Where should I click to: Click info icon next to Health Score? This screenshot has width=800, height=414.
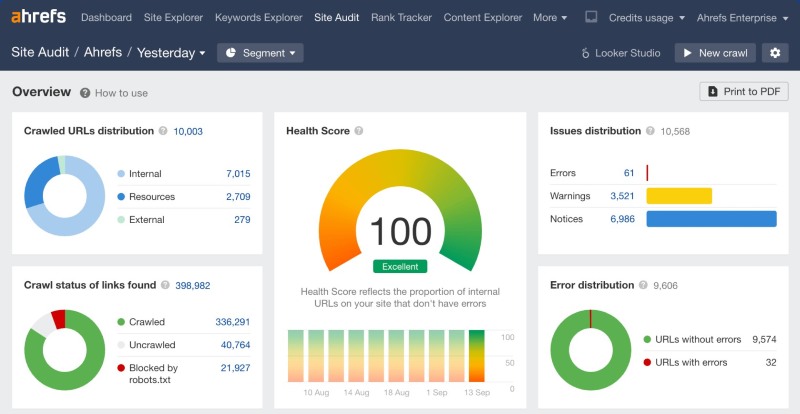point(359,131)
